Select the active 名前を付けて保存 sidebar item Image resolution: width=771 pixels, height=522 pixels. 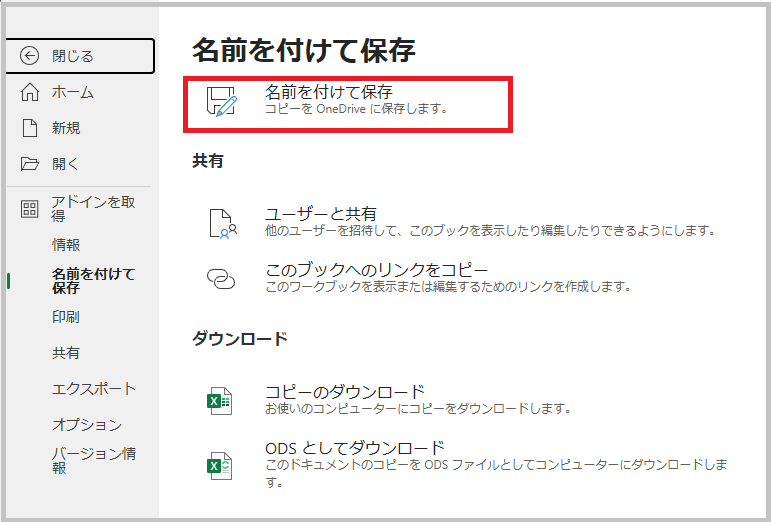coord(81,281)
